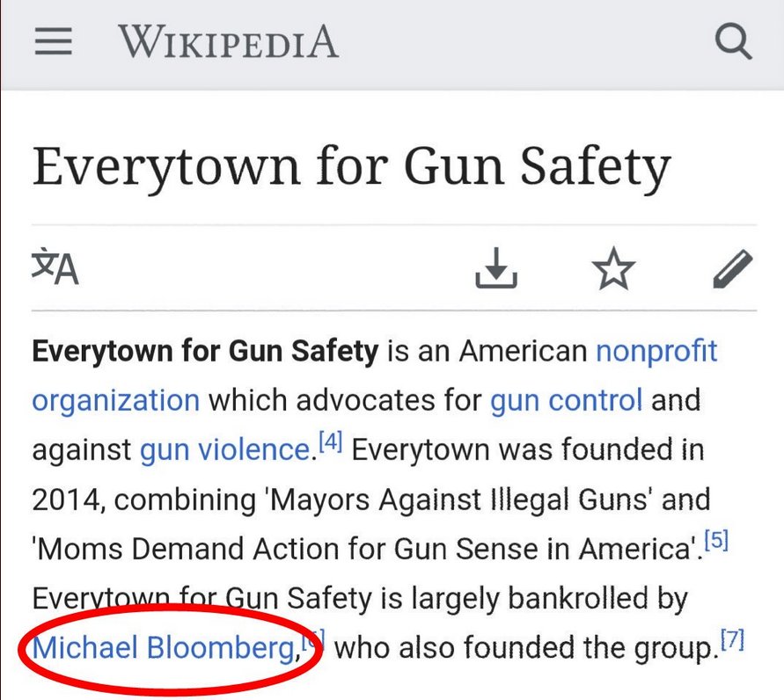This screenshot has height=700, width=784.
Task: Jump to citation reference [4]
Action: (330, 443)
